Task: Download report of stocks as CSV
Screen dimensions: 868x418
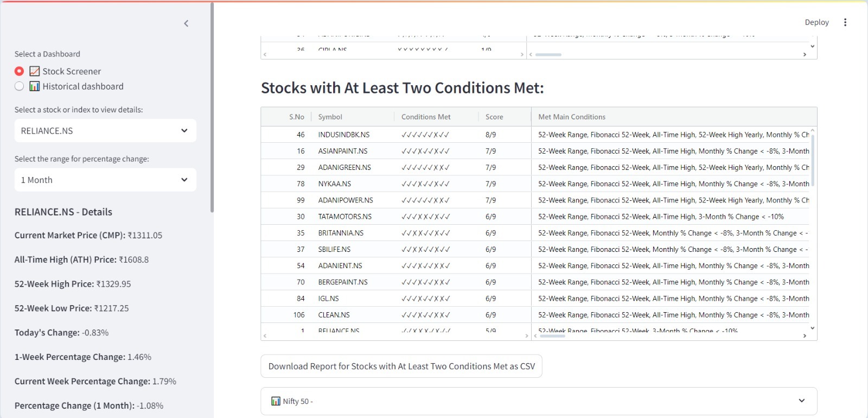Action: point(401,366)
